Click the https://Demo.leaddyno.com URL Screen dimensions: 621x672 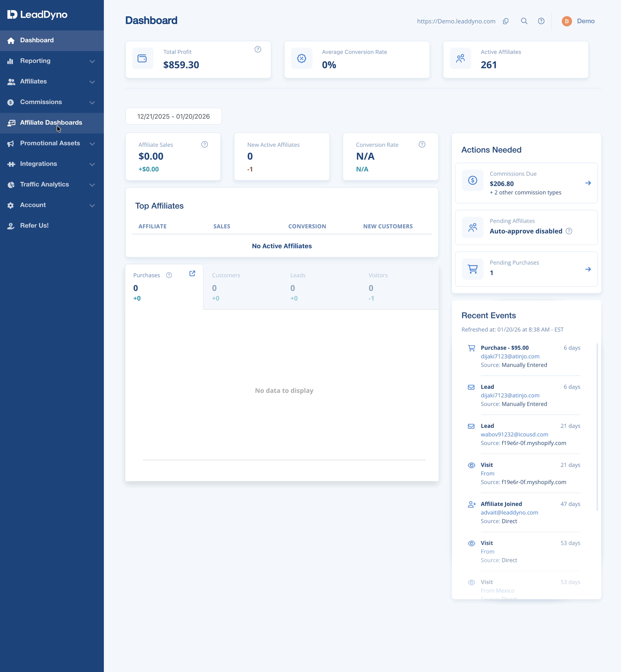(x=456, y=21)
